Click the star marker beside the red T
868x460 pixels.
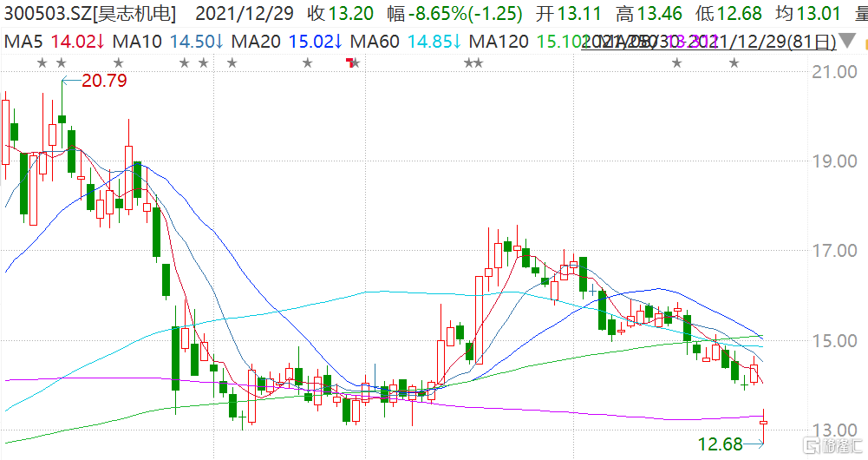click(x=356, y=63)
